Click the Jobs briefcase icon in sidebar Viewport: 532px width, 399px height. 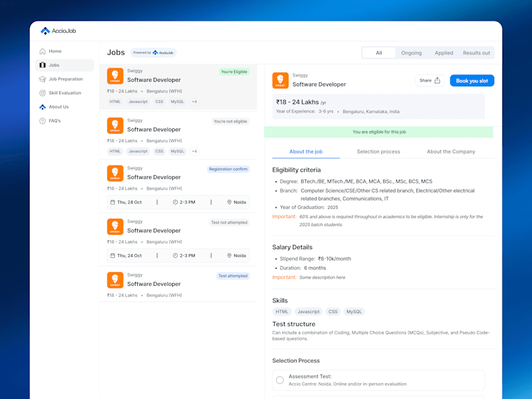pyautogui.click(x=43, y=65)
